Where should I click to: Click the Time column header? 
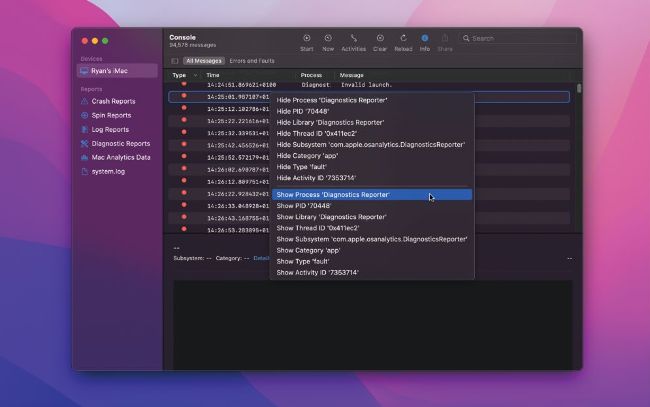(x=213, y=75)
